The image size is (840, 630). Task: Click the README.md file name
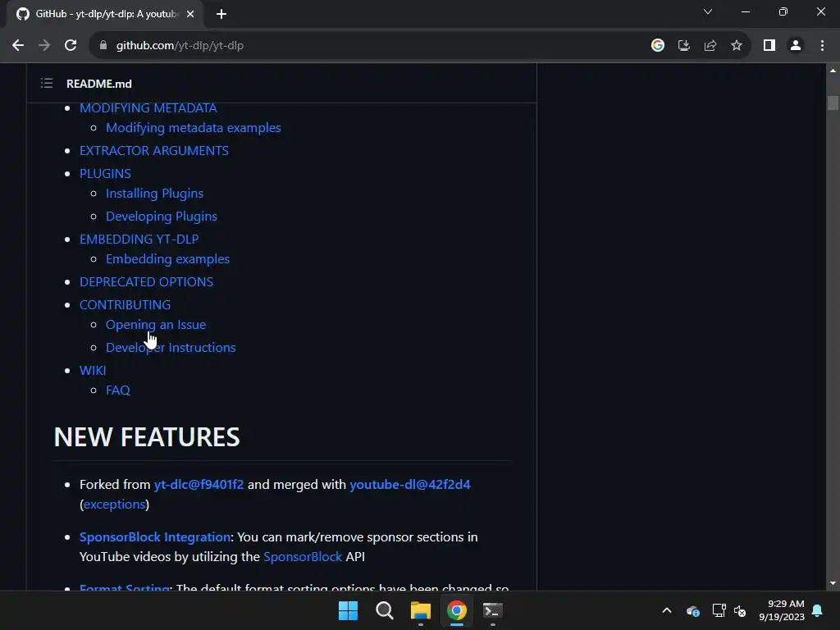pyautogui.click(x=99, y=84)
